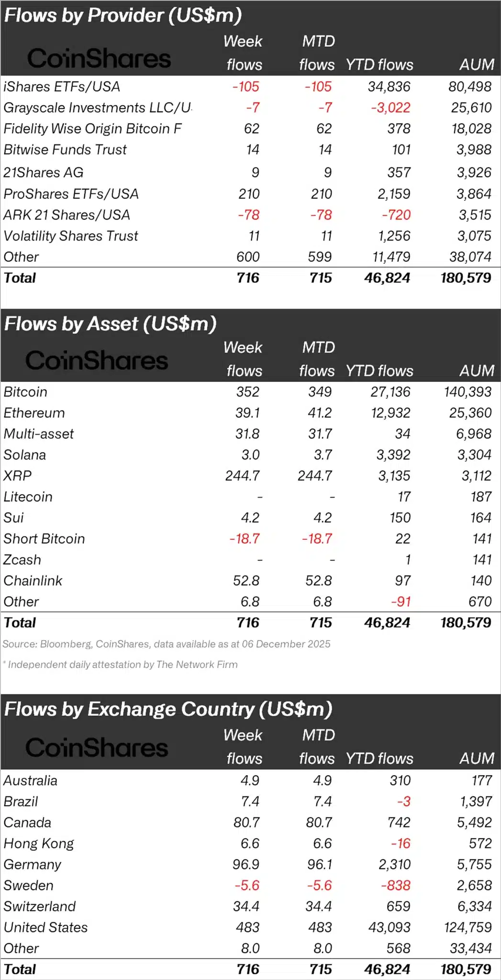The image size is (501, 980).
Task: Select the United States country label
Action: point(45,927)
